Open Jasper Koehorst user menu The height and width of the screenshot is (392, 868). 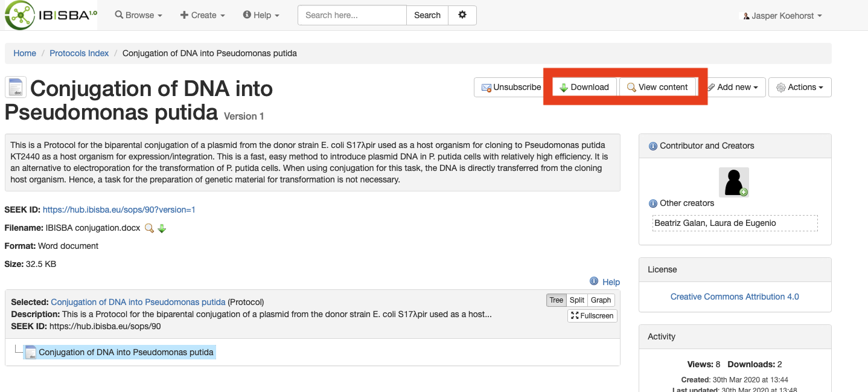pyautogui.click(x=782, y=16)
